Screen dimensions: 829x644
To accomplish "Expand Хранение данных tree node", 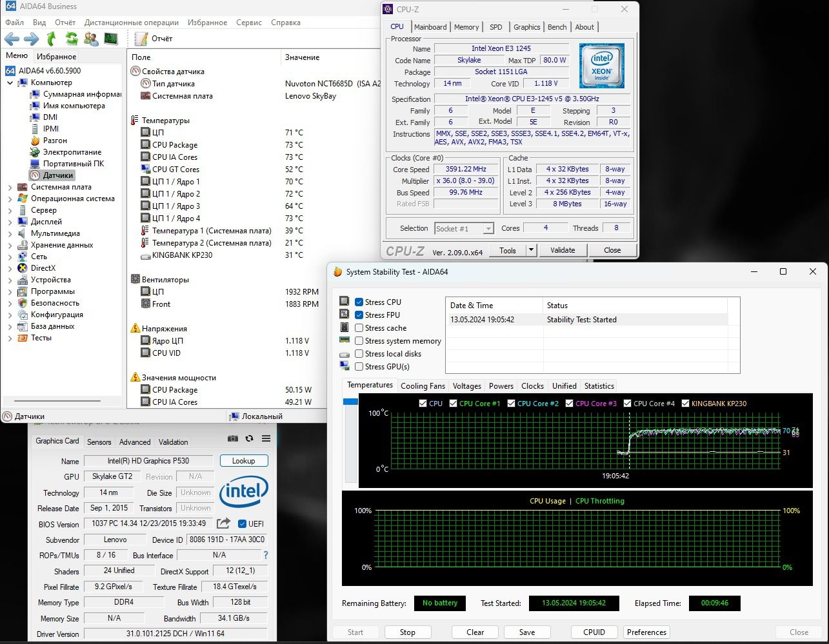I will (10, 245).
